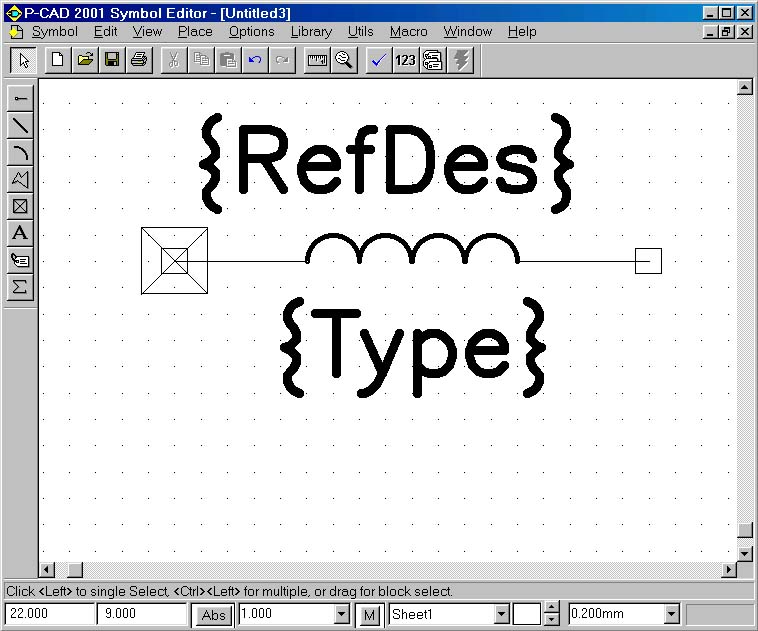Open the Options menu
The width and height of the screenshot is (758, 631).
point(251,32)
